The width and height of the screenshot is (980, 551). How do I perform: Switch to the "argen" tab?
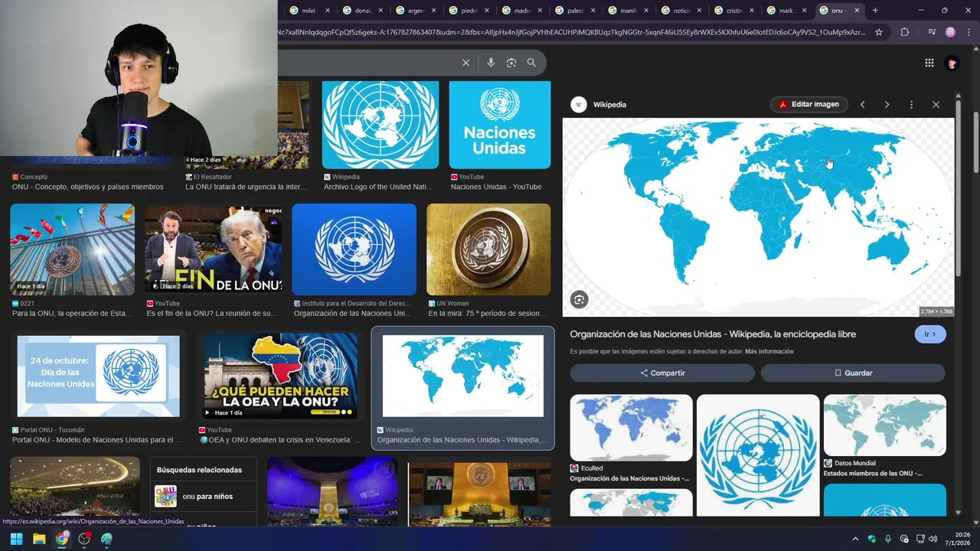[416, 11]
